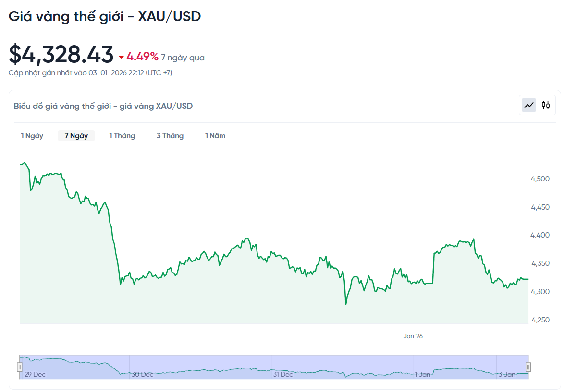Show the 1 Tháng price chart

[122, 136]
